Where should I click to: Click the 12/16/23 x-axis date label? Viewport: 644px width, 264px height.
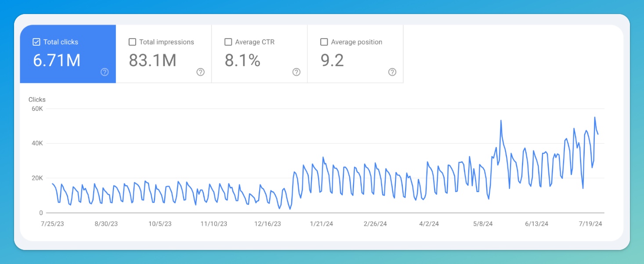point(268,224)
